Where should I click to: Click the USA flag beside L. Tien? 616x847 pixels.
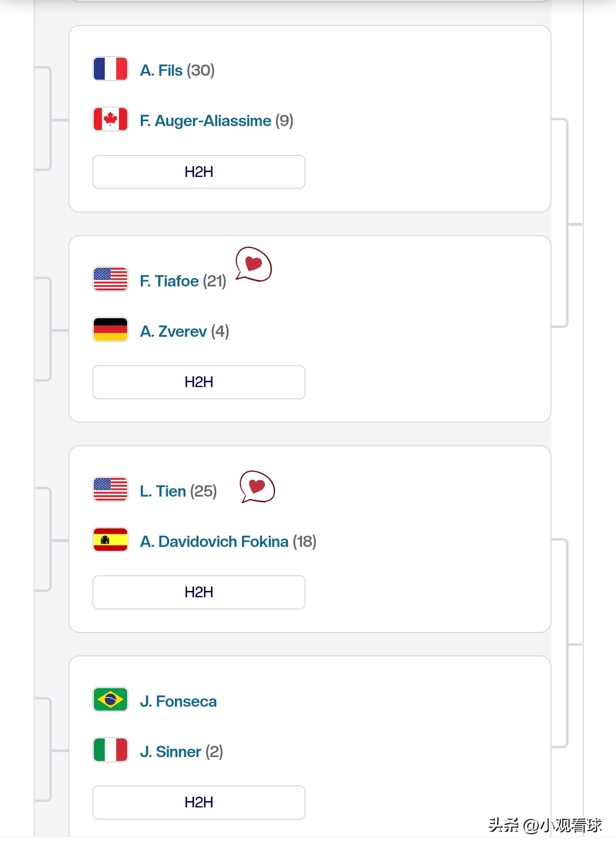point(110,489)
